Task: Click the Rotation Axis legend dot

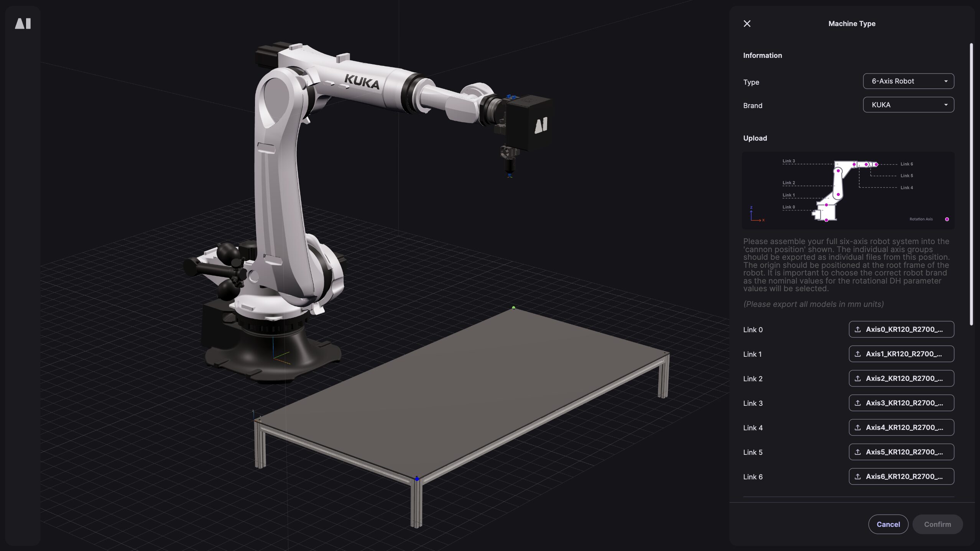Action: [x=946, y=219]
